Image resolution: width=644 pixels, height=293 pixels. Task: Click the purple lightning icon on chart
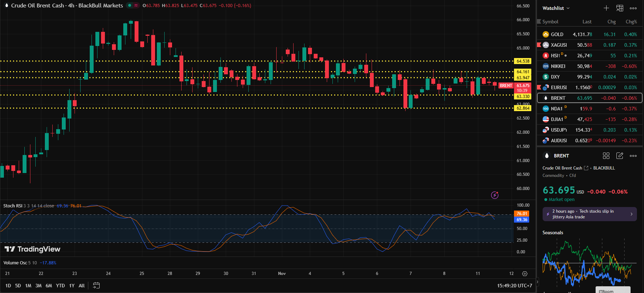[495, 195]
